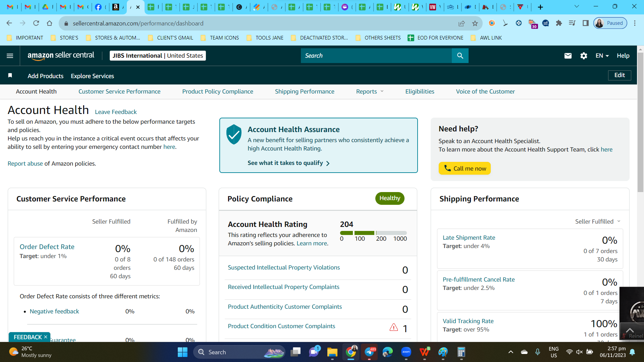
Task: Click the browser address bar
Action: [262, 23]
